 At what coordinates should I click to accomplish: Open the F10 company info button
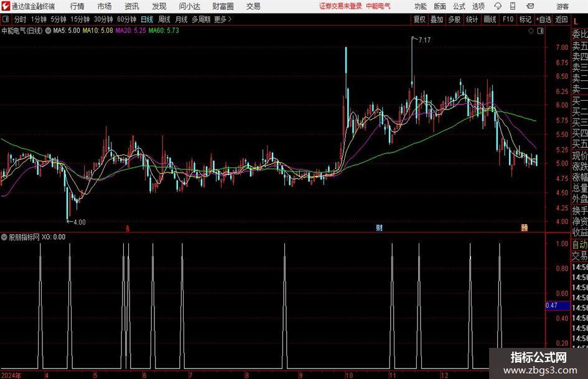tap(508, 19)
